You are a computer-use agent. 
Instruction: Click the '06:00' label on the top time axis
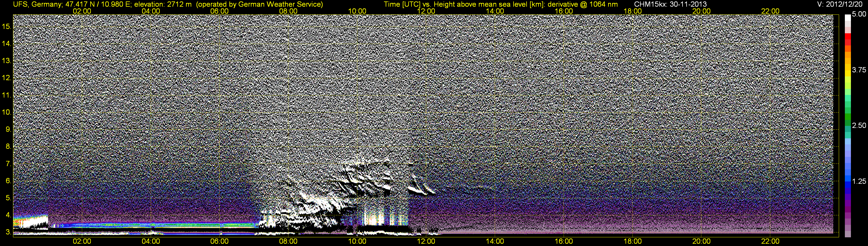tap(219, 11)
